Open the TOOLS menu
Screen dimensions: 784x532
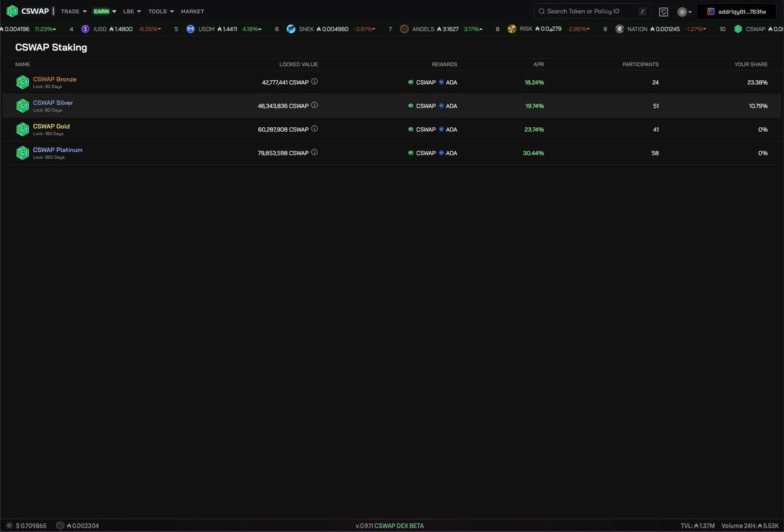(161, 12)
